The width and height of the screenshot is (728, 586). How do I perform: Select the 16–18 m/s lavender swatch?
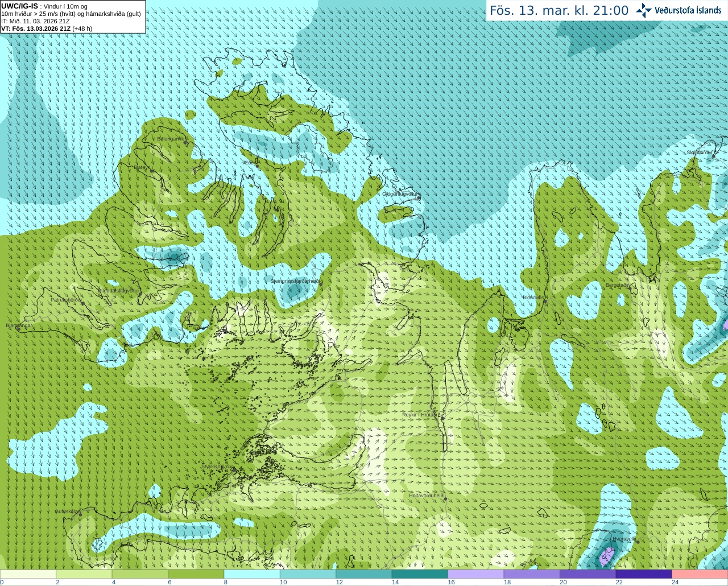click(476, 574)
